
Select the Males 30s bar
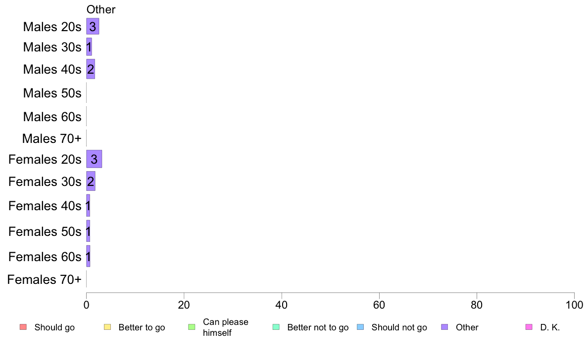point(89,47)
